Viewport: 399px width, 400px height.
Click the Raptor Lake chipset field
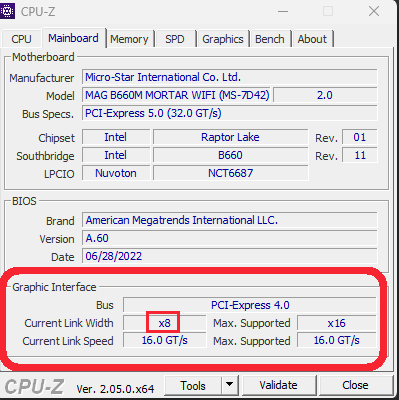click(230, 137)
